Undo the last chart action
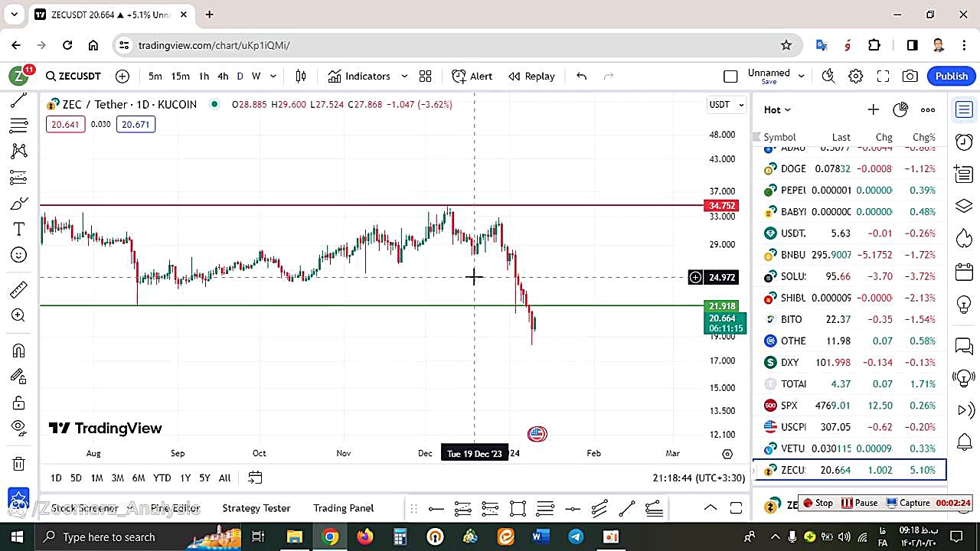Image resolution: width=980 pixels, height=551 pixels. click(x=581, y=76)
